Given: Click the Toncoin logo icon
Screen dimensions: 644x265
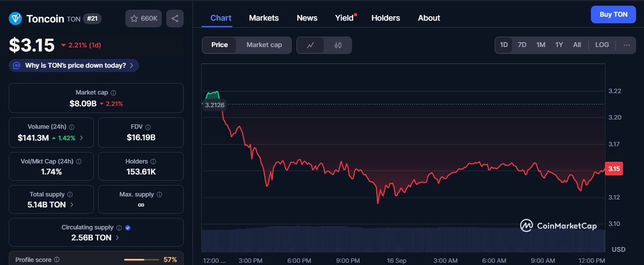Looking at the screenshot, I should pyautogui.click(x=16, y=19).
